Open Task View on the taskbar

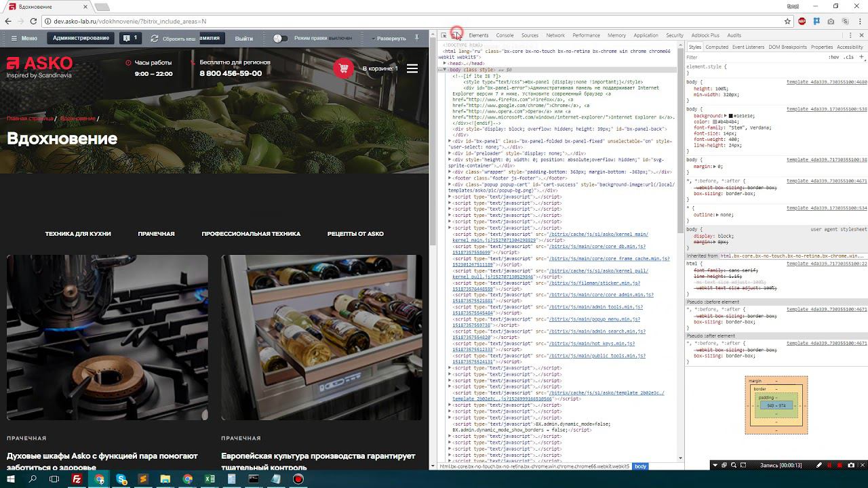pyautogui.click(x=55, y=479)
